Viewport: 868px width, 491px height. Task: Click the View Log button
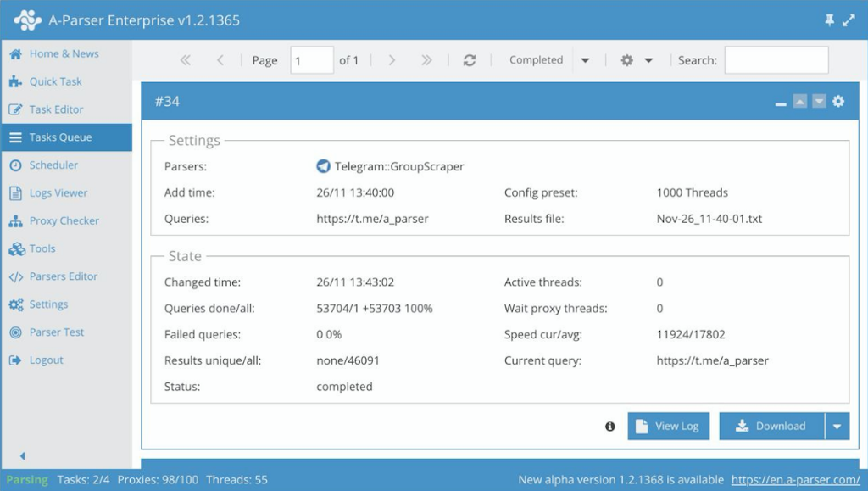tap(668, 427)
